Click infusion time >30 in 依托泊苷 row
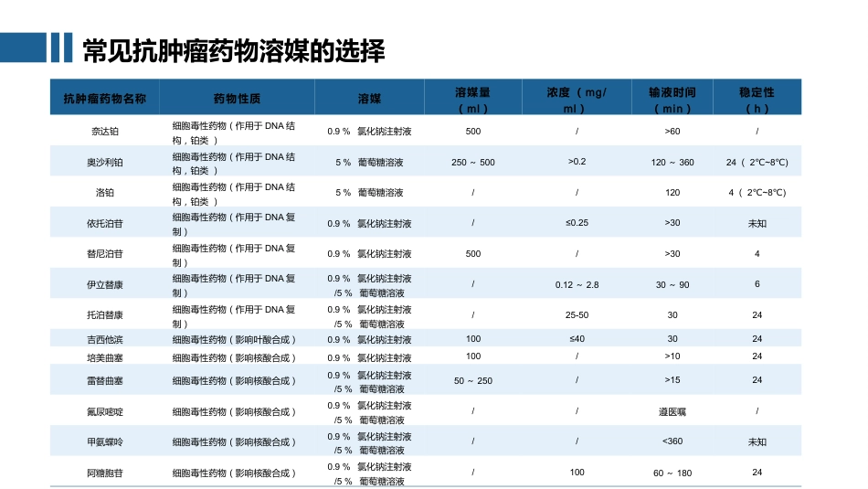The image size is (868, 489). (672, 223)
